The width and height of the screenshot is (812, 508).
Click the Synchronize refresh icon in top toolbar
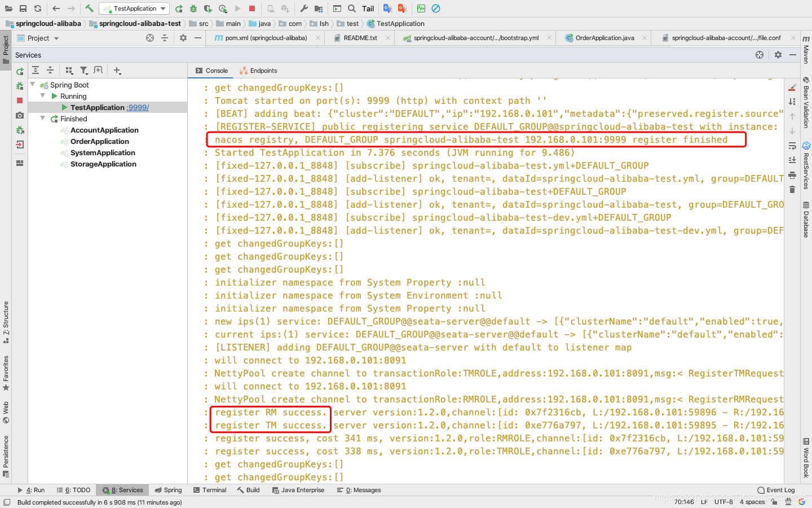coord(38,8)
